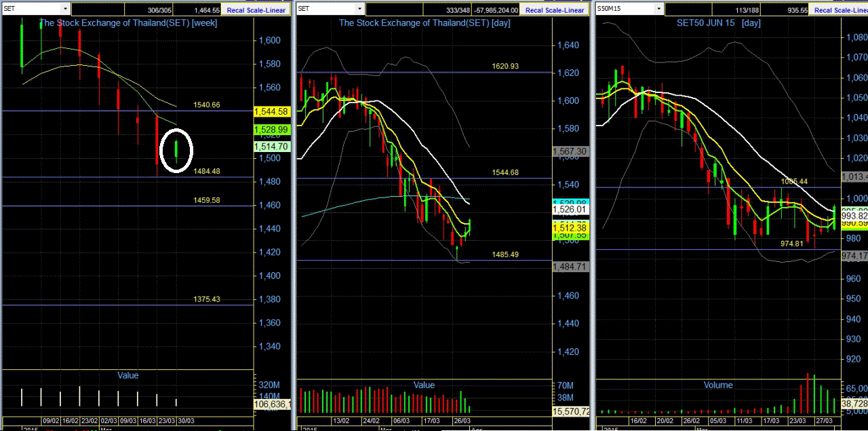Click the 1,080 tick on SET50 price axis

coord(856,37)
